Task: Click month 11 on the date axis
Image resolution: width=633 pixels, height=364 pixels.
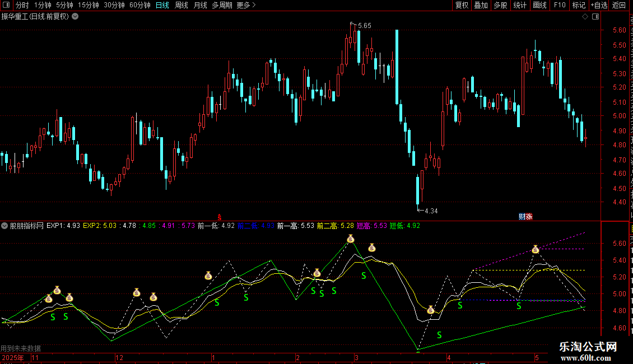Action: pos(35,358)
